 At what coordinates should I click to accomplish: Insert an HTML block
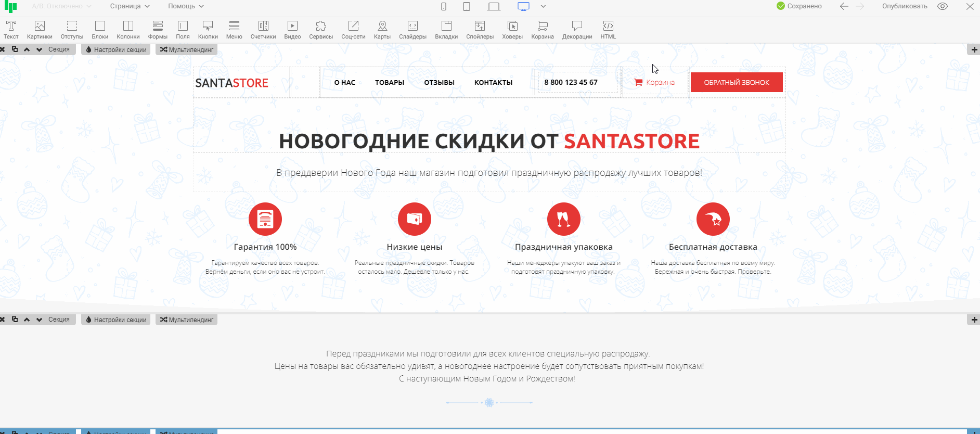[x=608, y=30]
